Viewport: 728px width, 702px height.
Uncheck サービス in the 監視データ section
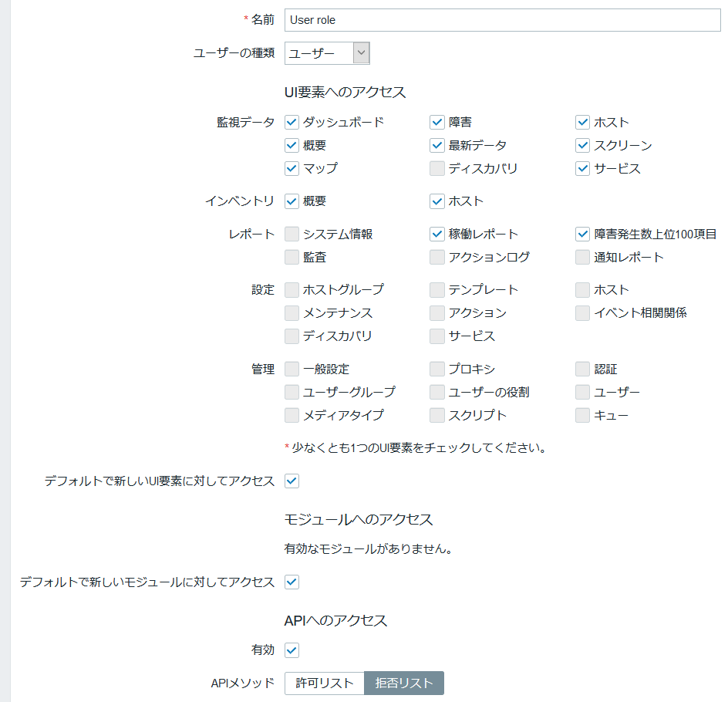pyautogui.click(x=583, y=168)
